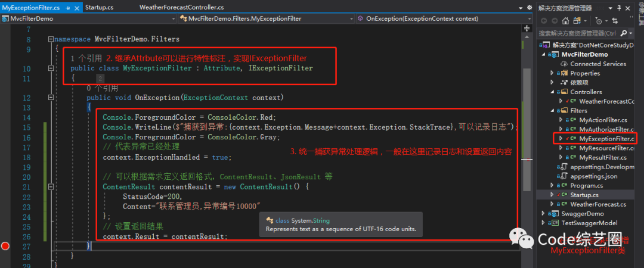Expand WeatherForecastController file node

(560, 101)
